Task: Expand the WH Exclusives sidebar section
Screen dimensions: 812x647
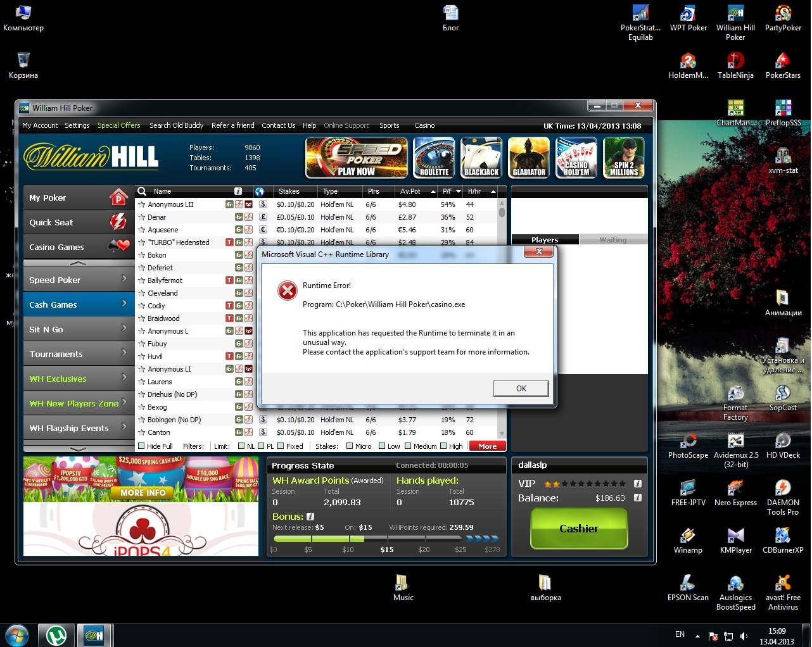Action: coord(79,379)
